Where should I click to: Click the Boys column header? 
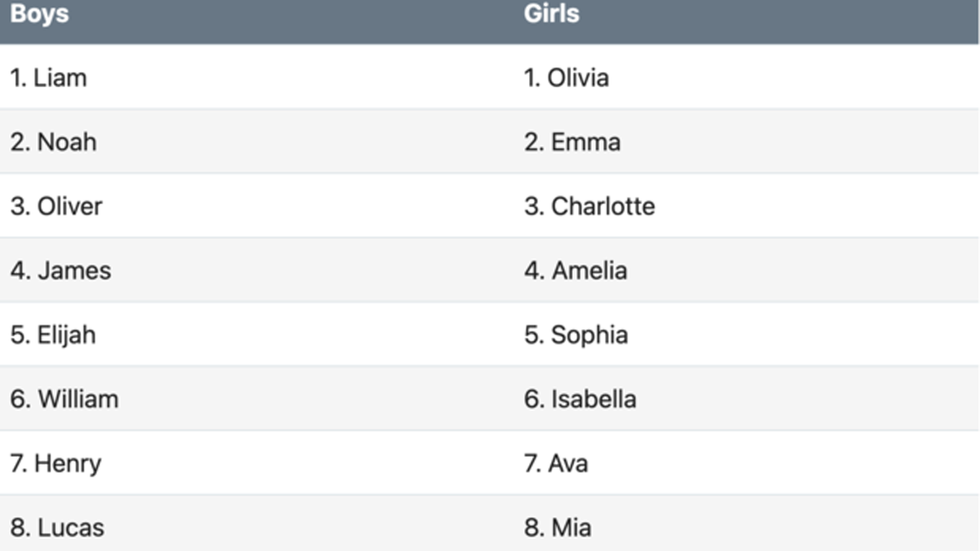click(39, 14)
